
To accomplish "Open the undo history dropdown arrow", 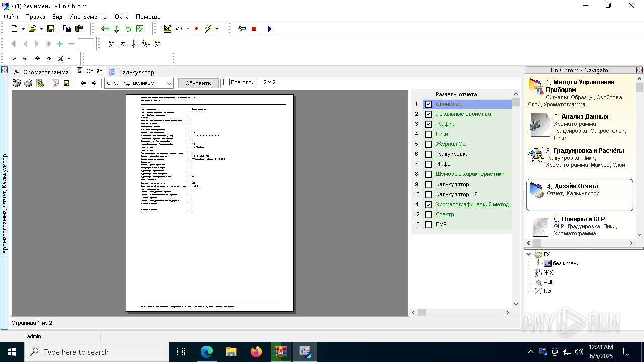I will pyautogui.click(x=188, y=29).
